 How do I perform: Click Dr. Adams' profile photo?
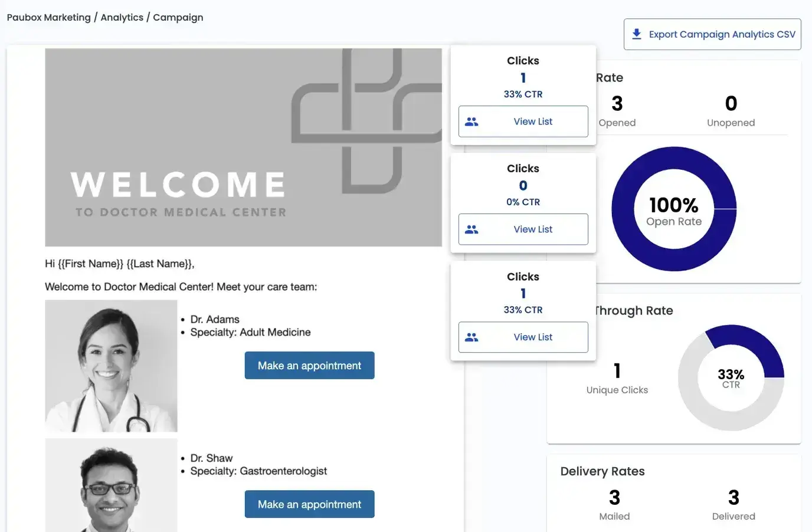coord(111,366)
